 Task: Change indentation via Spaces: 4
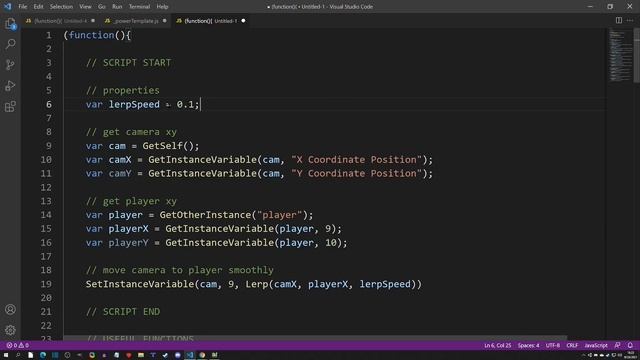528,345
